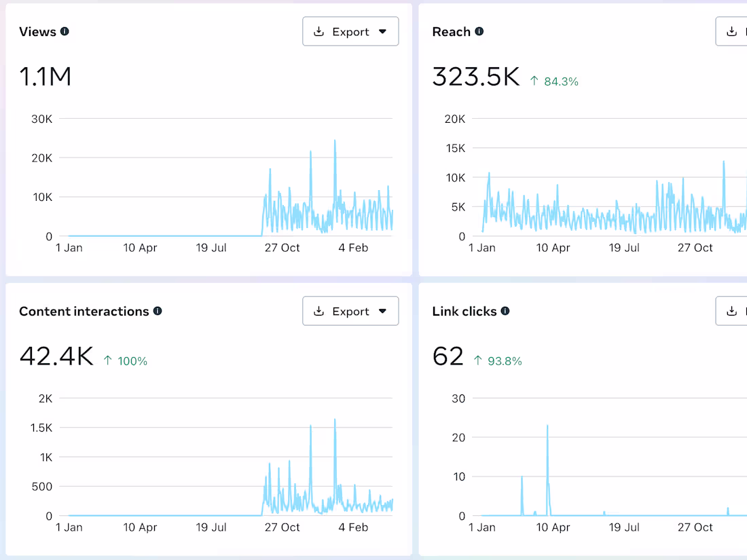Click the green up arrow beside 84.3%
This screenshot has width=747, height=560.
pyautogui.click(x=534, y=81)
